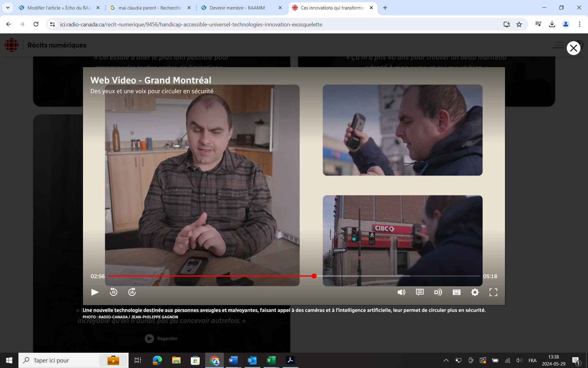Screen dimensions: 588x368
Task: Open video player settings gear
Action: coord(475,292)
